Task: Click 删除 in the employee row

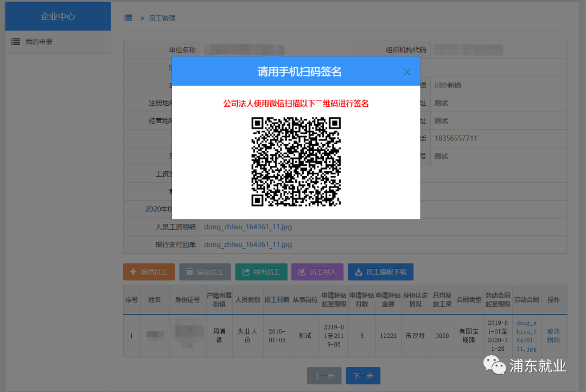Action: pyautogui.click(x=553, y=340)
